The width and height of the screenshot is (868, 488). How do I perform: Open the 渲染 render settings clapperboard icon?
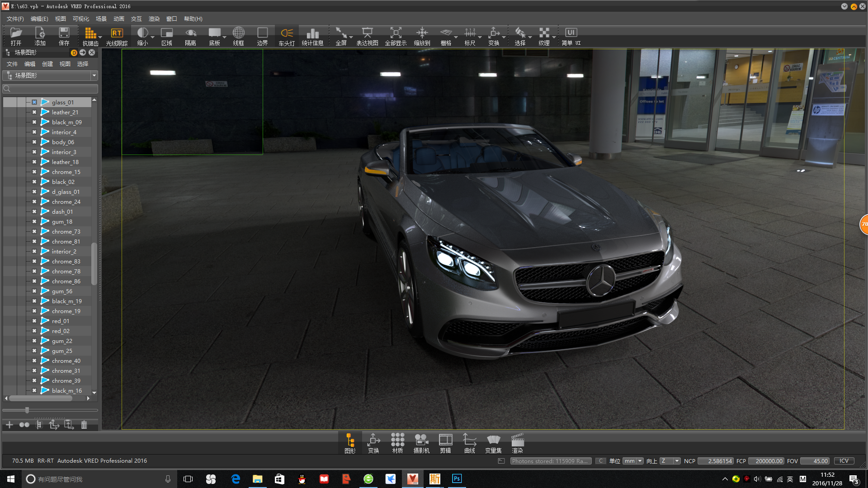[517, 440]
